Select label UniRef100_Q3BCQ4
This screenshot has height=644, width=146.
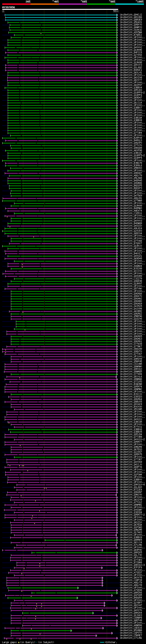click(x=131, y=118)
